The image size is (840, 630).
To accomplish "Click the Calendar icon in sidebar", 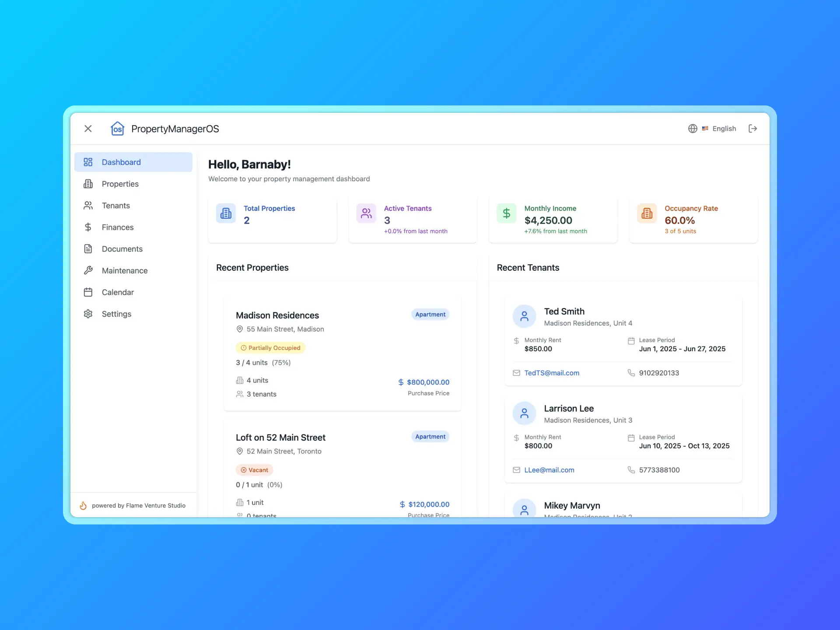I will pos(88,292).
